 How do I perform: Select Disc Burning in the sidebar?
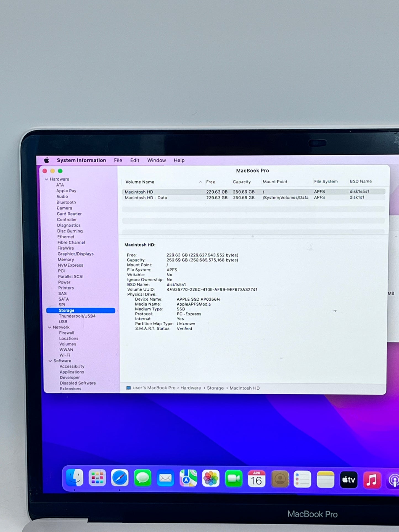pos(70,231)
